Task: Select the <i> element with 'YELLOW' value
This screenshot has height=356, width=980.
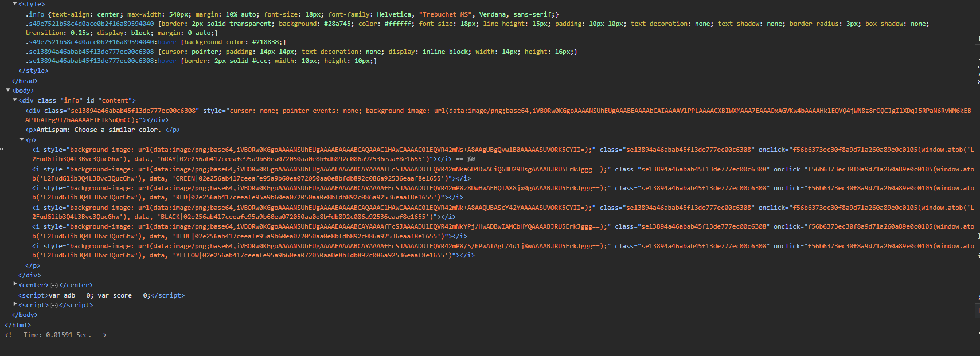Action: click(x=503, y=251)
